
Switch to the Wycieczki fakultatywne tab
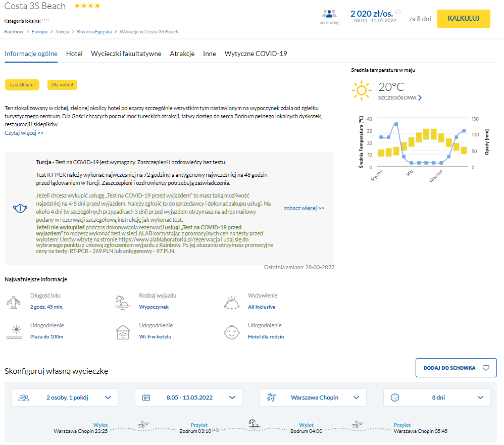[x=126, y=54]
